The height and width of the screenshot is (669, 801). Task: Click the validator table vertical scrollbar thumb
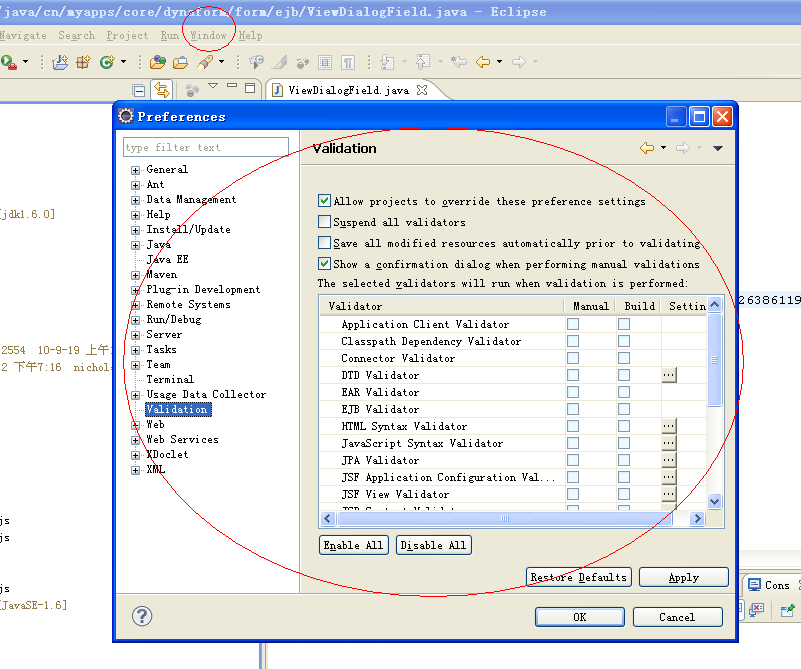[x=714, y=360]
